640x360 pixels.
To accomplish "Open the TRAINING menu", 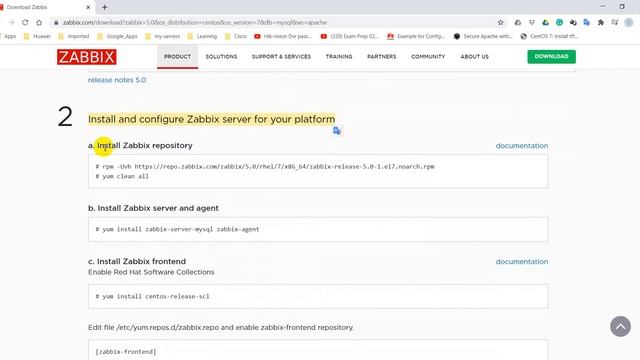I will click(x=339, y=57).
